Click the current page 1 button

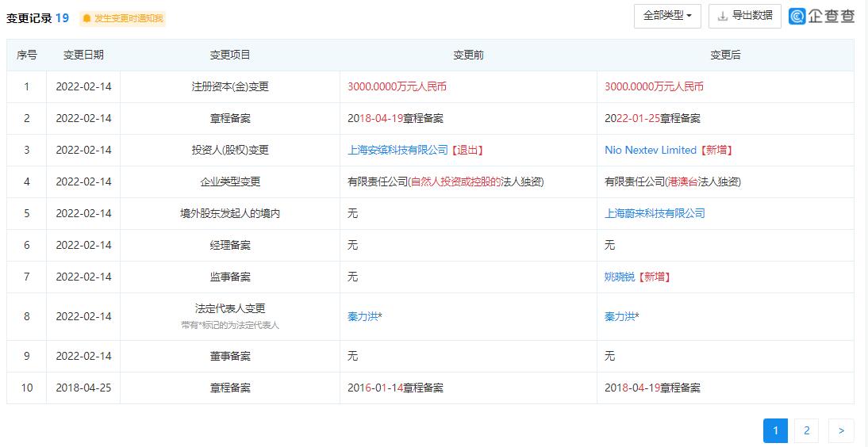pyautogui.click(x=775, y=430)
